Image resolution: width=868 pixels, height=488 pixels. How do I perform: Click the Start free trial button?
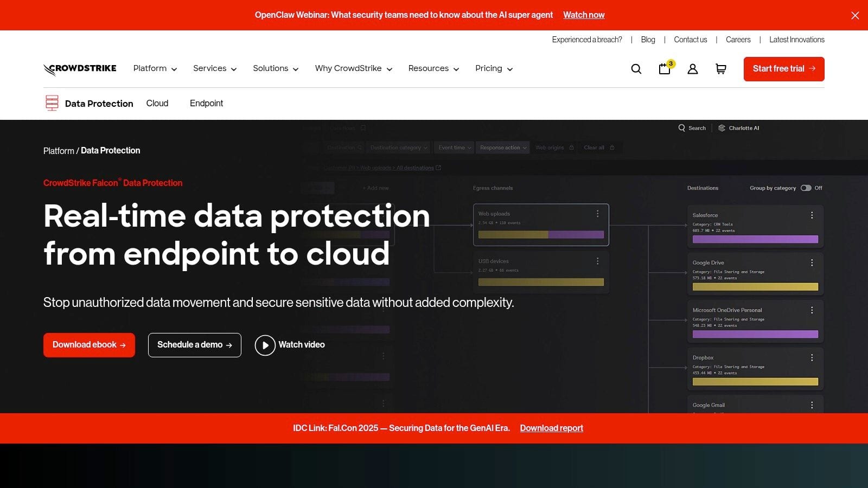(784, 69)
